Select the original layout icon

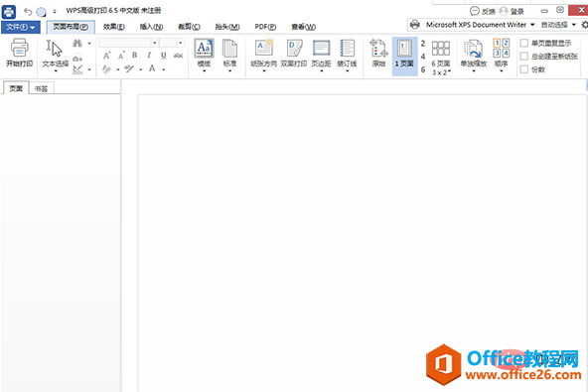pyautogui.click(x=378, y=49)
